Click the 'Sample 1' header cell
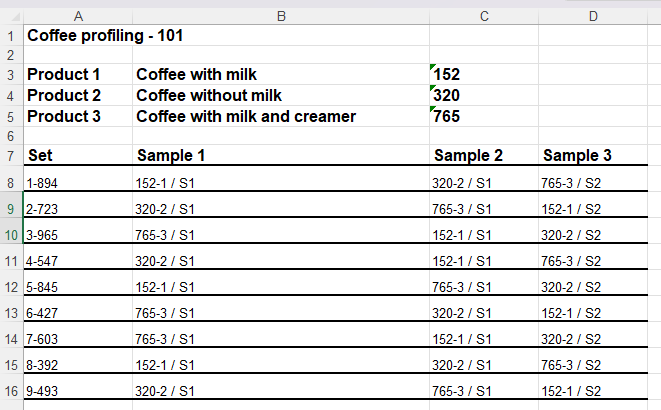 pos(171,156)
